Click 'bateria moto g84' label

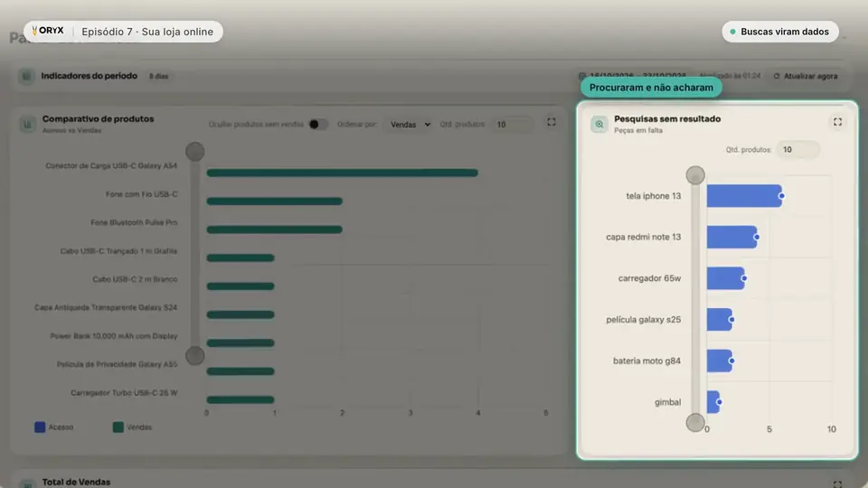coord(646,361)
